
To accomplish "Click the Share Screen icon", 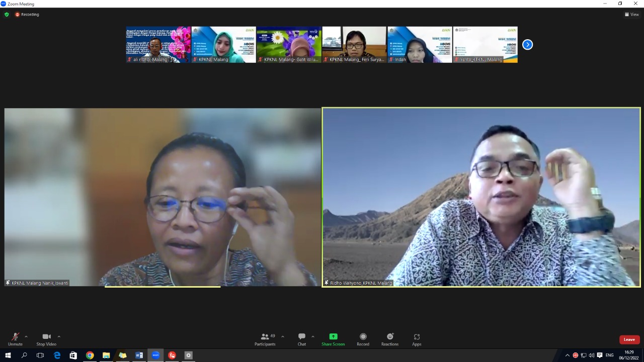I will 333,337.
